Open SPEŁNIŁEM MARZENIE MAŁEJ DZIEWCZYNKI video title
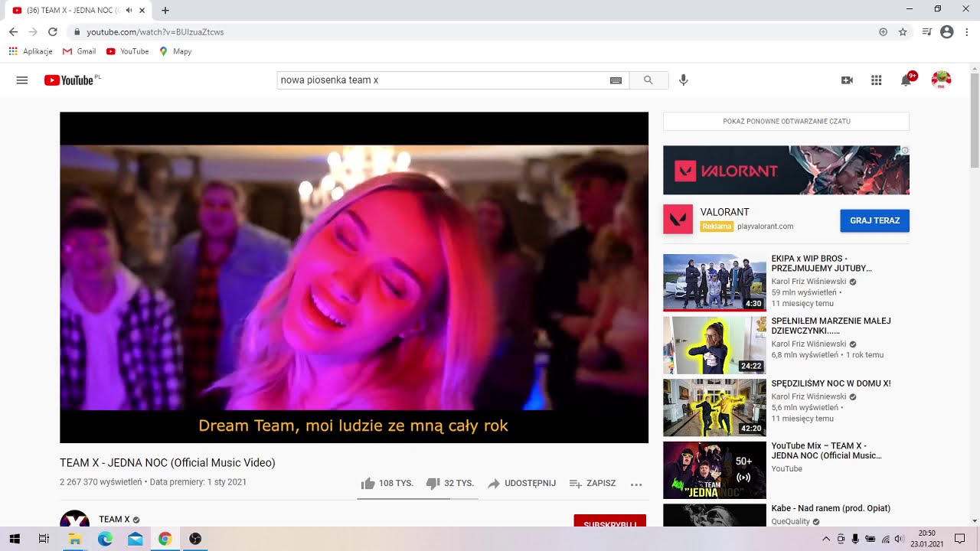This screenshot has height=551, width=980. pos(831,326)
